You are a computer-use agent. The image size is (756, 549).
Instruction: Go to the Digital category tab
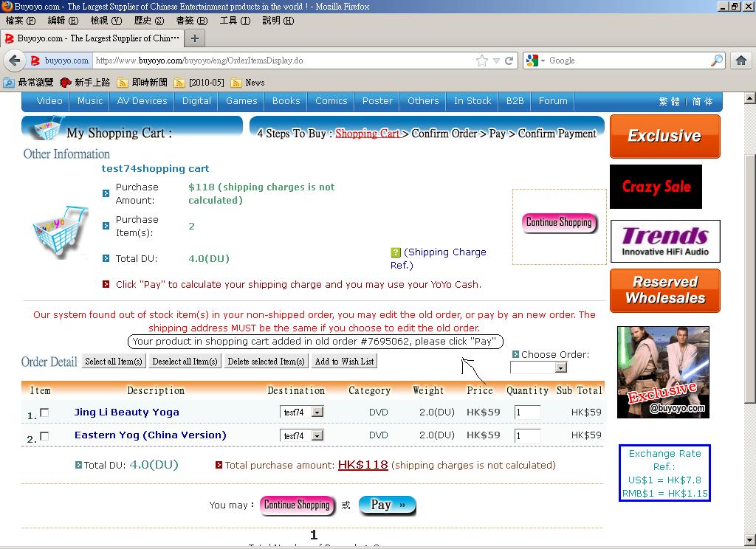[x=196, y=101]
